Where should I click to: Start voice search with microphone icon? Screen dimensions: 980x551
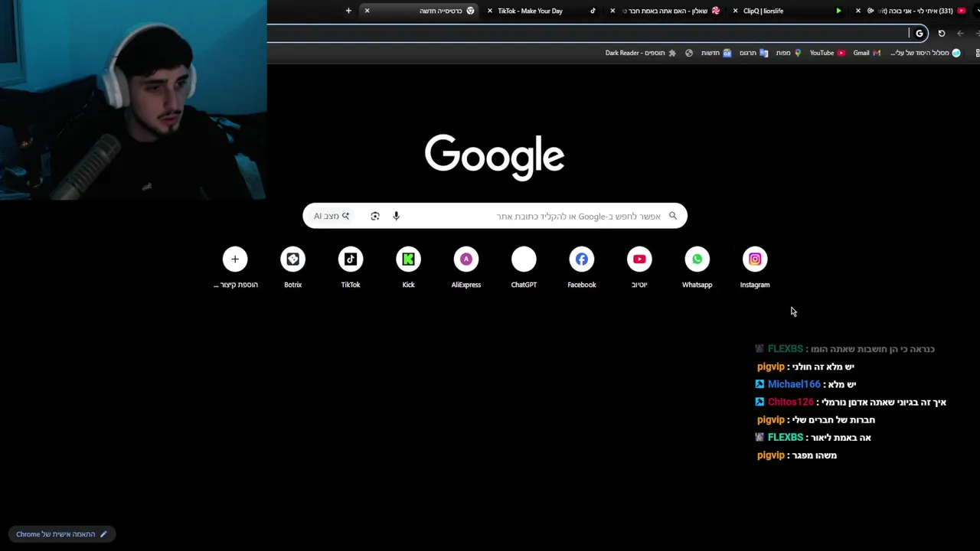pos(396,216)
